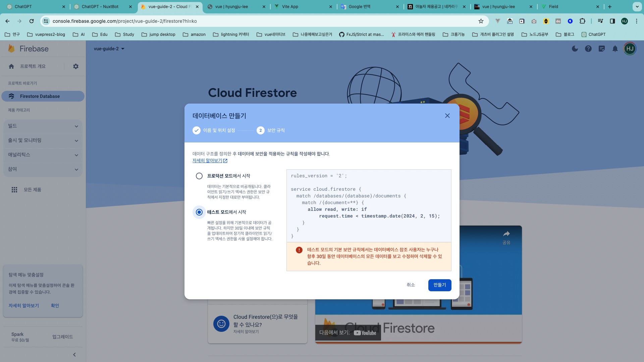Screen dimensions: 644x362
Task: Click the Firebase logo
Action: coord(28,49)
